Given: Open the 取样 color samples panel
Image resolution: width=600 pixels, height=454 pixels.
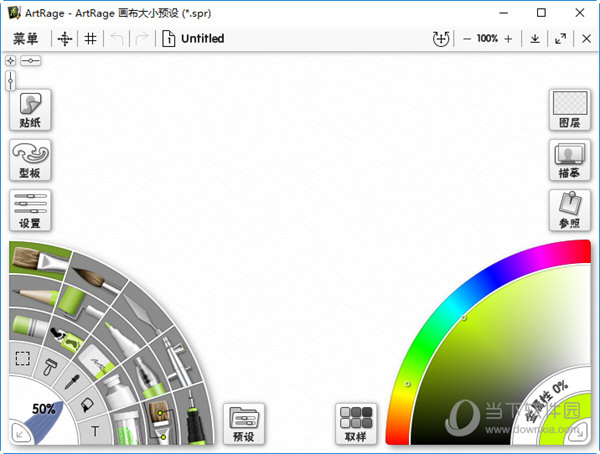Looking at the screenshot, I should [356, 424].
